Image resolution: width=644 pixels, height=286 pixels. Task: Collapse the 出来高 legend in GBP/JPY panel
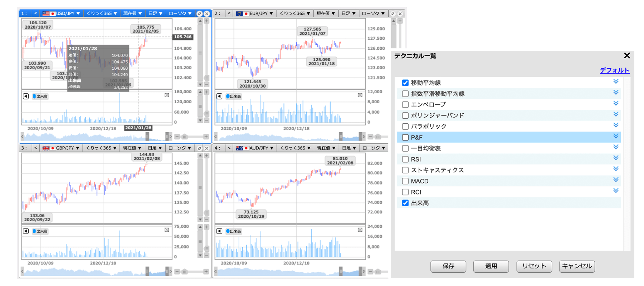[x=26, y=231]
